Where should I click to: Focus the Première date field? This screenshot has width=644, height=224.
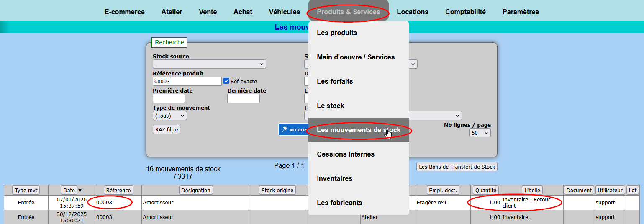(169, 98)
